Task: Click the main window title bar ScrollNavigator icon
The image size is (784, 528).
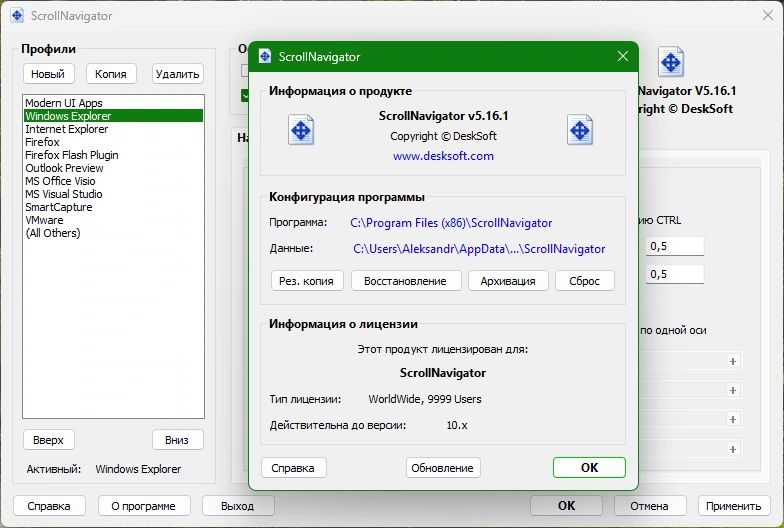Action: pos(17,16)
